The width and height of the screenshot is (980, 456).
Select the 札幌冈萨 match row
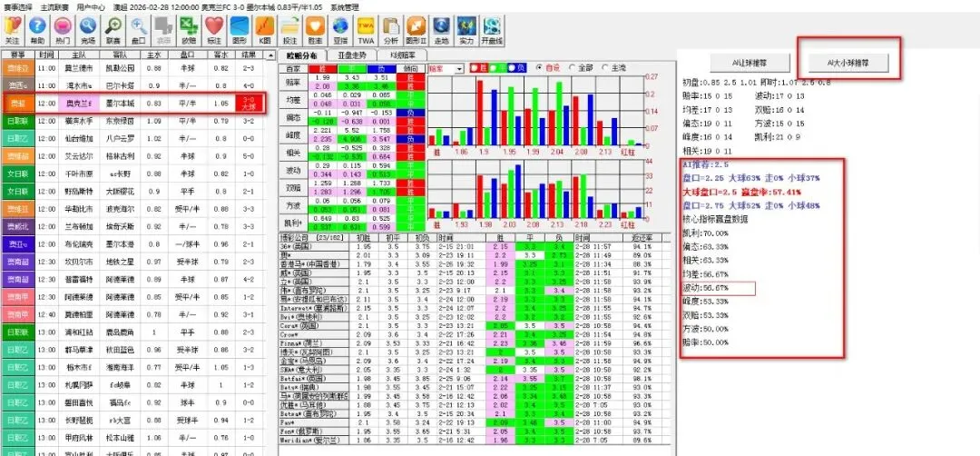(x=133, y=384)
